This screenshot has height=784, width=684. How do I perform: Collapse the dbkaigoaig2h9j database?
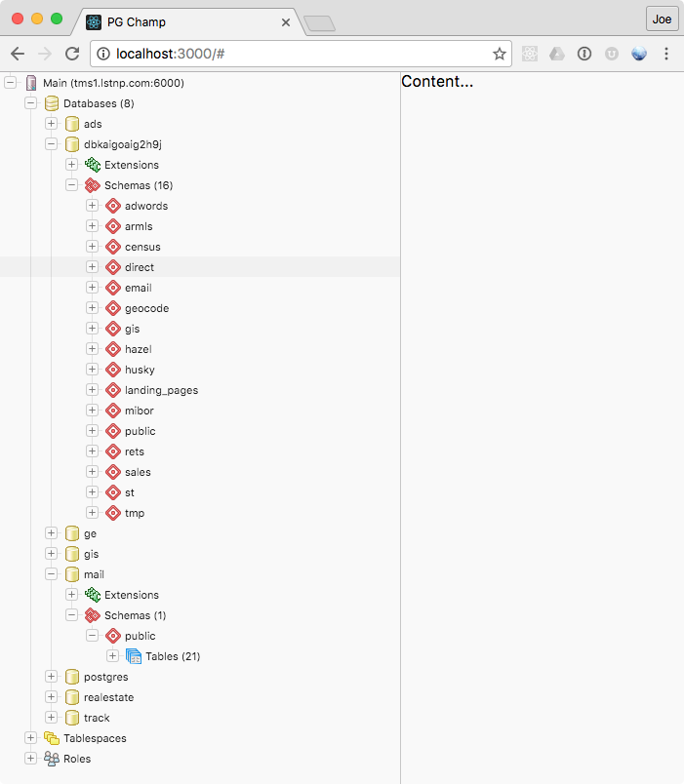[x=51, y=144]
